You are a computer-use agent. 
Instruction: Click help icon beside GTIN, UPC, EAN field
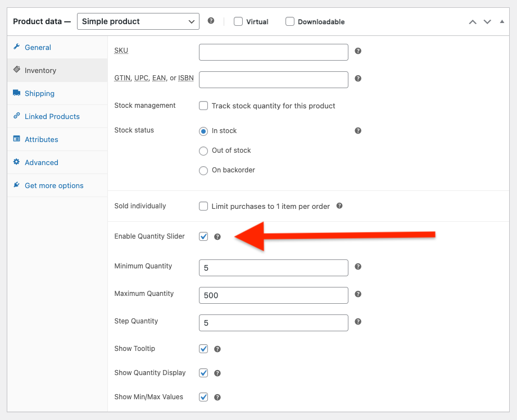pos(358,79)
